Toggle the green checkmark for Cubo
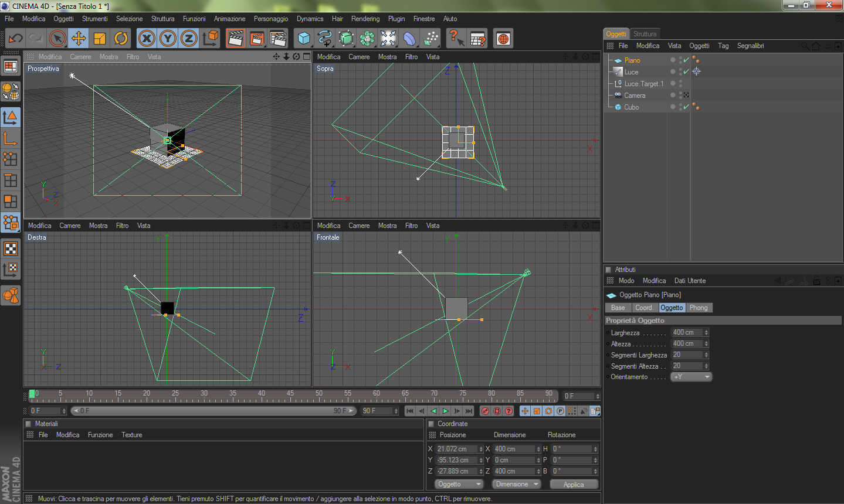The image size is (844, 504). tap(686, 107)
